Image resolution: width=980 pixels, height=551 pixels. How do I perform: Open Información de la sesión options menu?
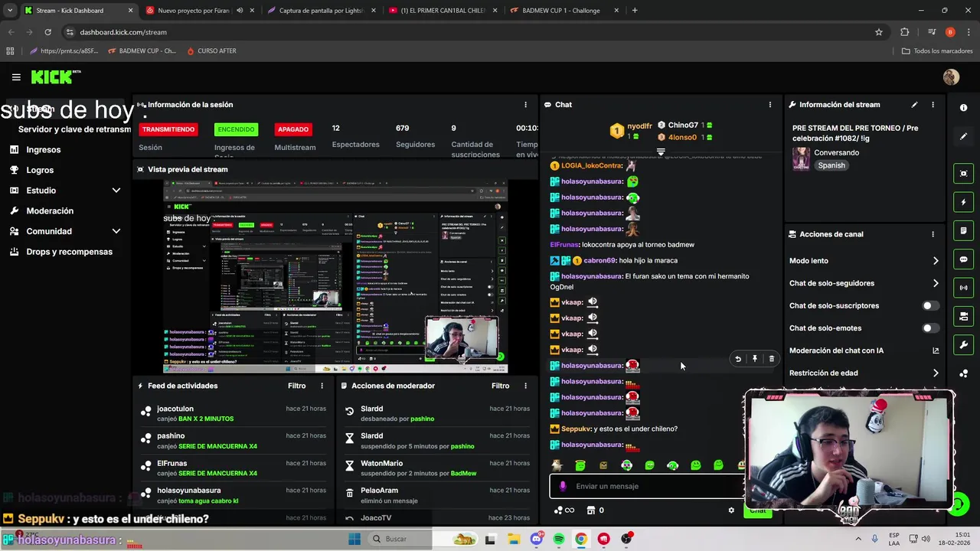(x=525, y=105)
